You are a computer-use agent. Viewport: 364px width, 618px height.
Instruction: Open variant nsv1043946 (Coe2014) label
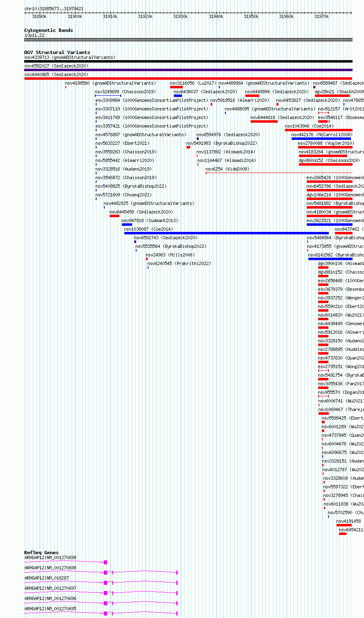coord(309,126)
